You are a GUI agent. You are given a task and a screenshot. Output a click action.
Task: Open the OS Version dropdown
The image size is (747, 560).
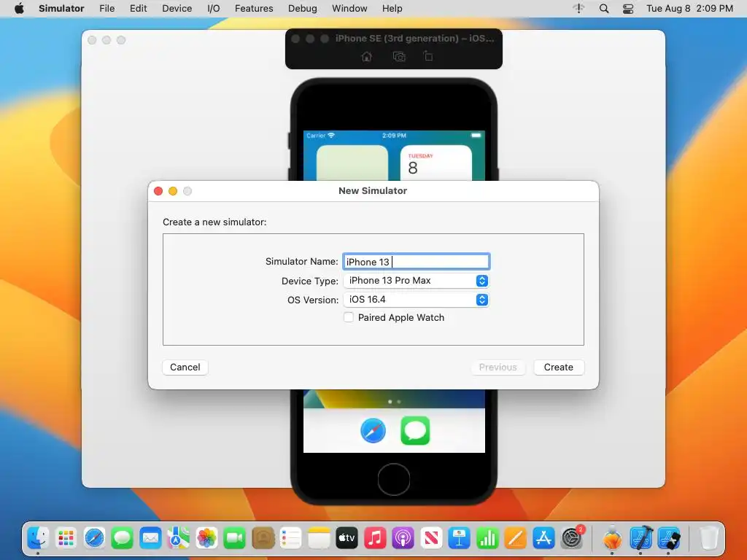coord(416,300)
